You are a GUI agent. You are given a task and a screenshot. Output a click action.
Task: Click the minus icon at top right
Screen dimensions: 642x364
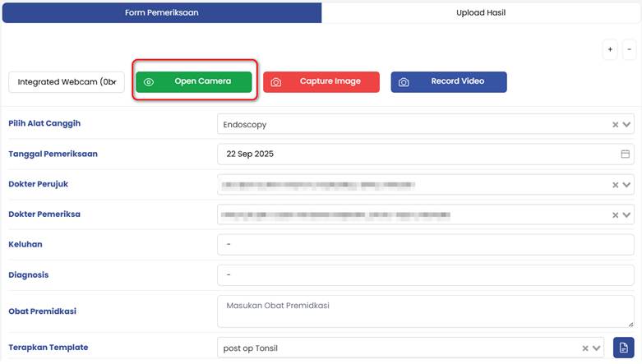point(629,50)
